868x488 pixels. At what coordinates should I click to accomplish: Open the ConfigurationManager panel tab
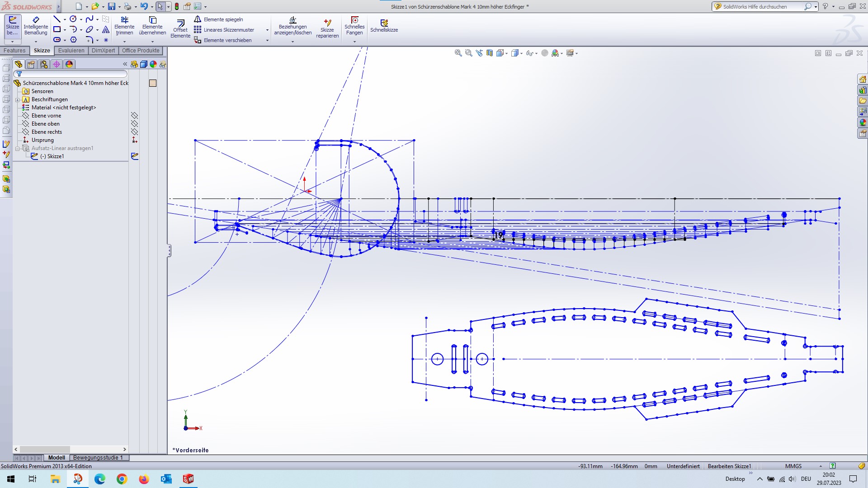coord(44,64)
